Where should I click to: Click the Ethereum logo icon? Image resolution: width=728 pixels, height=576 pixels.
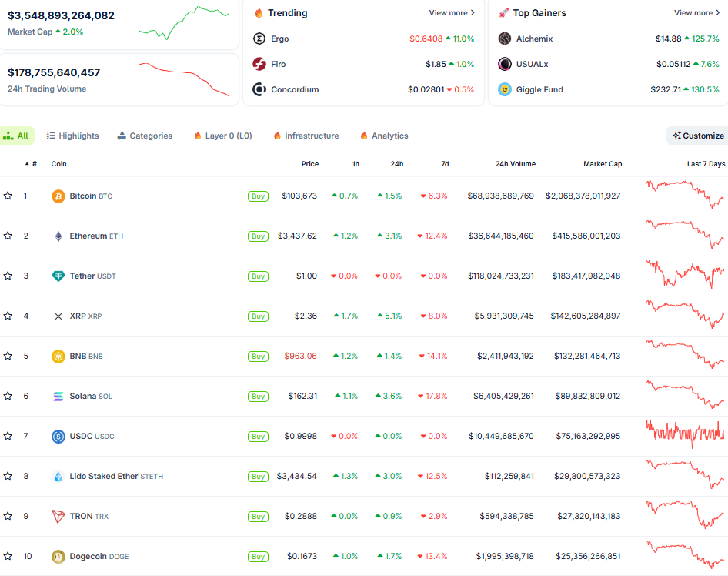click(x=57, y=236)
